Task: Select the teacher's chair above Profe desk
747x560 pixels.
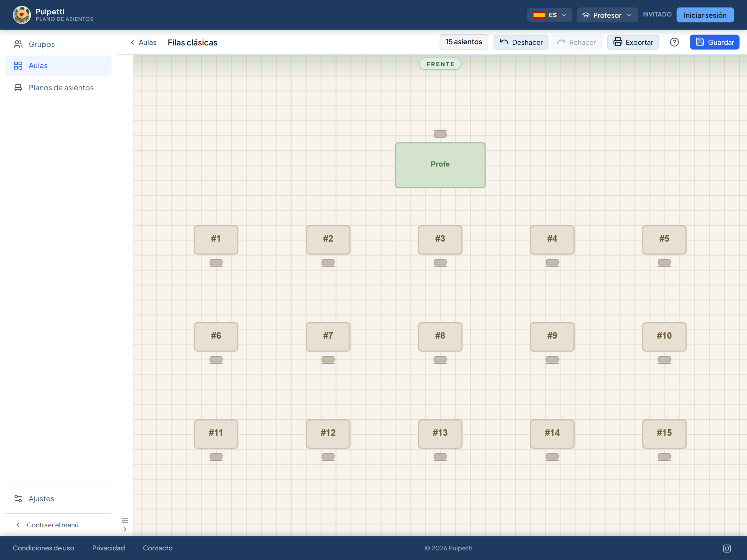Action: tap(440, 134)
